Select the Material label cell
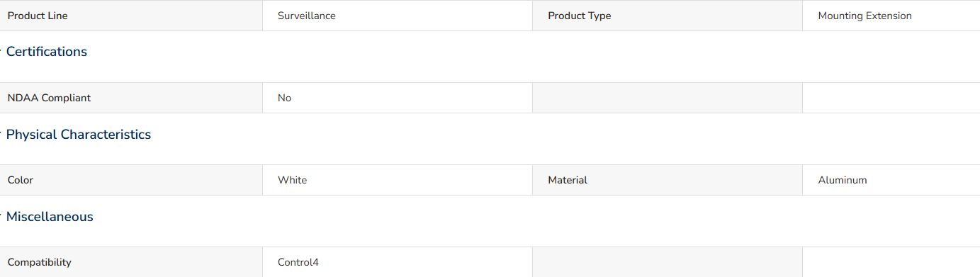This screenshot has height=277, width=980. click(668, 180)
